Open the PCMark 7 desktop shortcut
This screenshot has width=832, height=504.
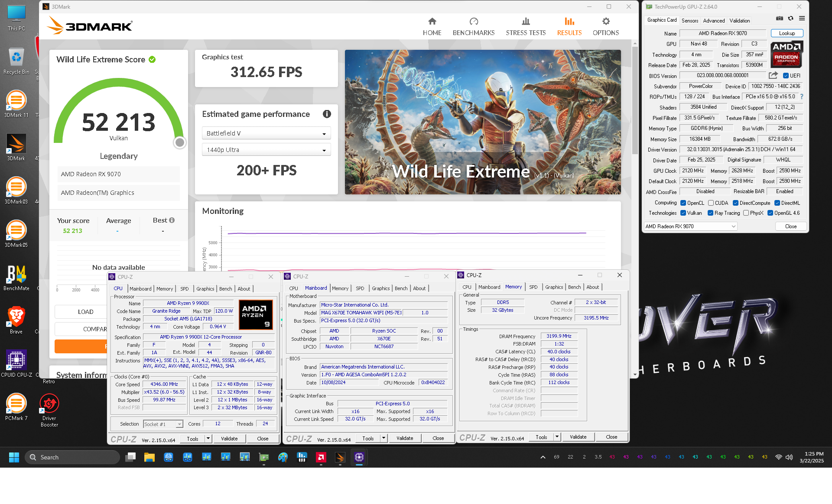(16, 407)
